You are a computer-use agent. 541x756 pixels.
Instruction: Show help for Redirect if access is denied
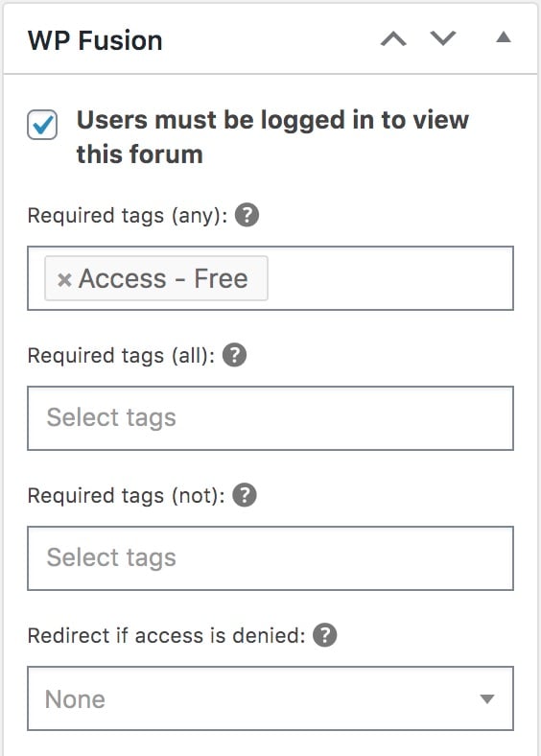(x=325, y=635)
